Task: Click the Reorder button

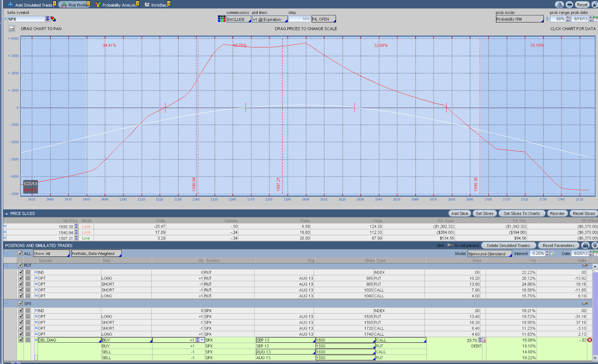Action: [x=557, y=214]
